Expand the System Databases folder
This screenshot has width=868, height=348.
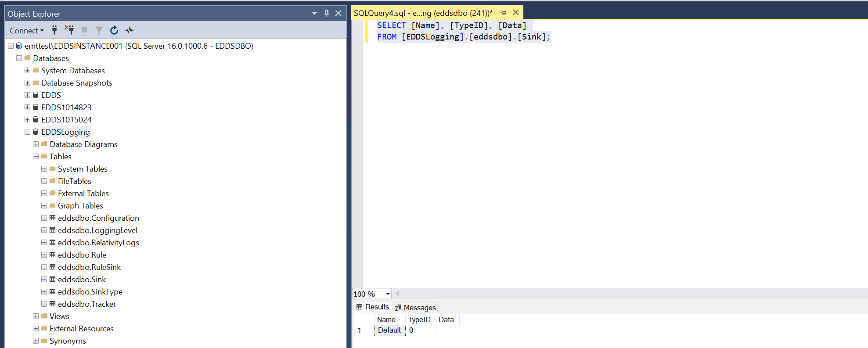(x=27, y=71)
